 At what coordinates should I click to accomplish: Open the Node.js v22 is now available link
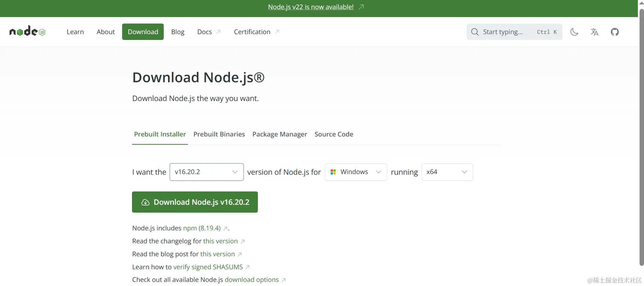click(x=311, y=7)
